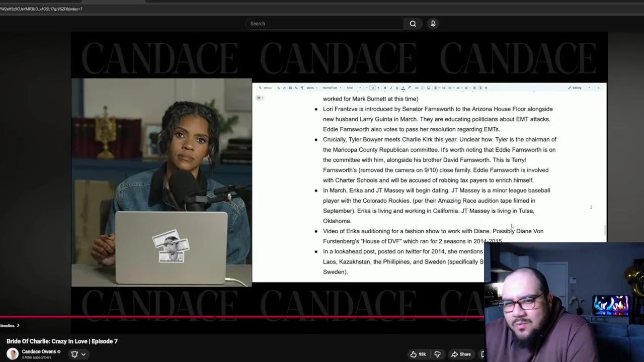Click the Menus search box in Docs toolbar
644x362 pixels.
266,88
